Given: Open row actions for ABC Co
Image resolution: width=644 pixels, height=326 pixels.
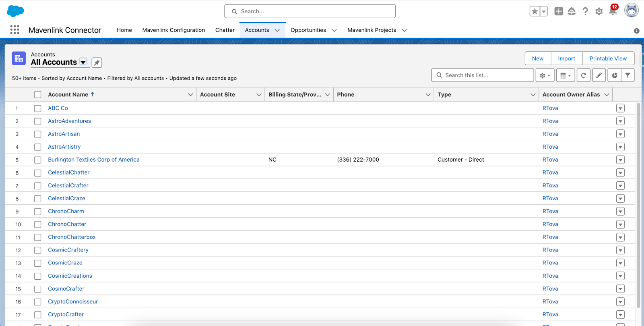Looking at the screenshot, I should [620, 108].
